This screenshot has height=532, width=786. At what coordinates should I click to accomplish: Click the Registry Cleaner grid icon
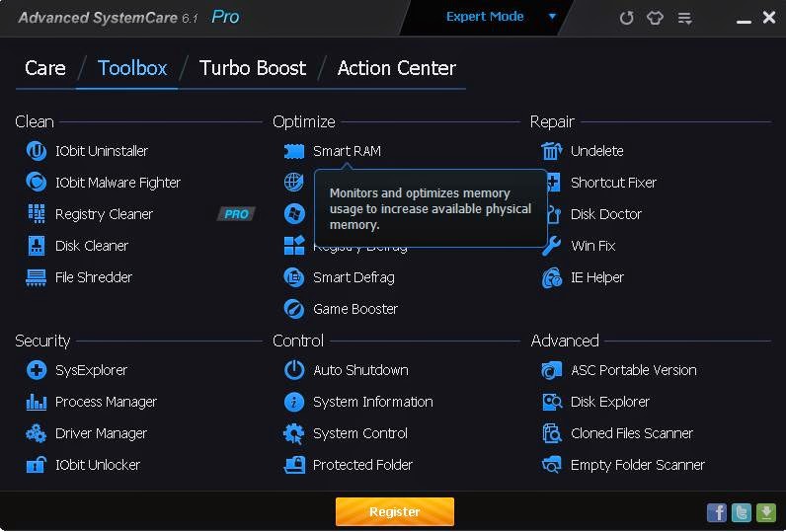pos(37,214)
